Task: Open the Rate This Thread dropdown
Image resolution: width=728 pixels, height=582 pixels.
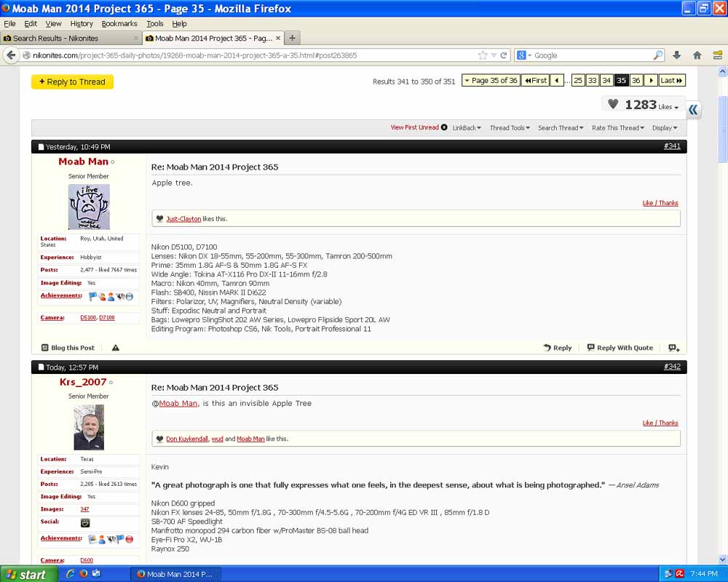Action: click(x=617, y=128)
